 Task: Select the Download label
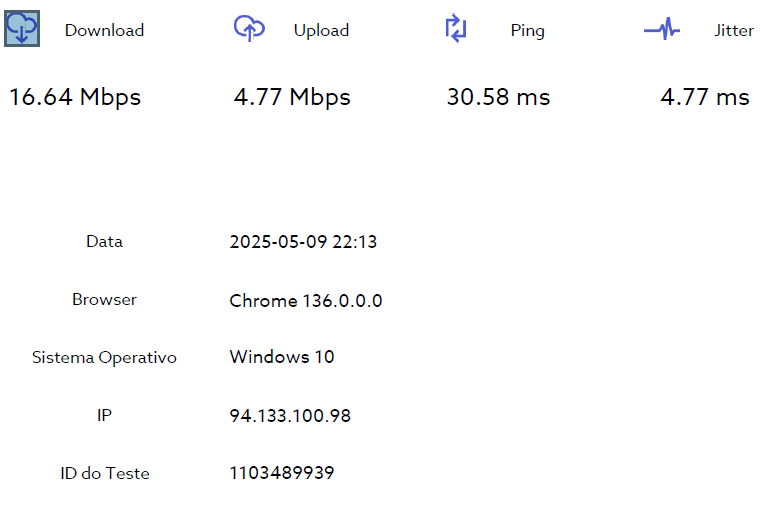coord(104,30)
